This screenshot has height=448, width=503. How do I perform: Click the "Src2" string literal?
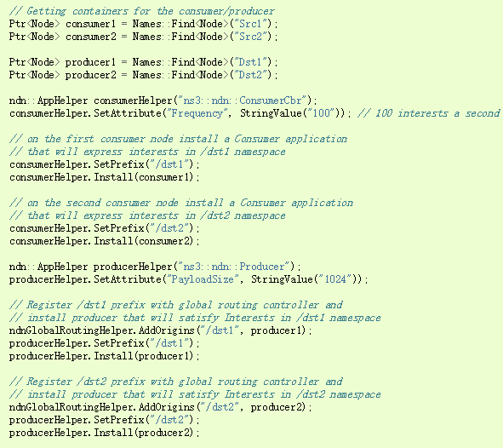tap(254, 37)
